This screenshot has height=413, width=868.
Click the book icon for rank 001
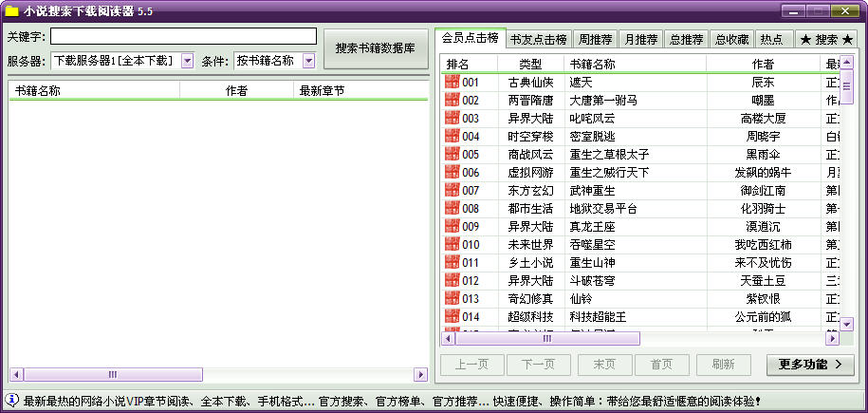click(452, 83)
